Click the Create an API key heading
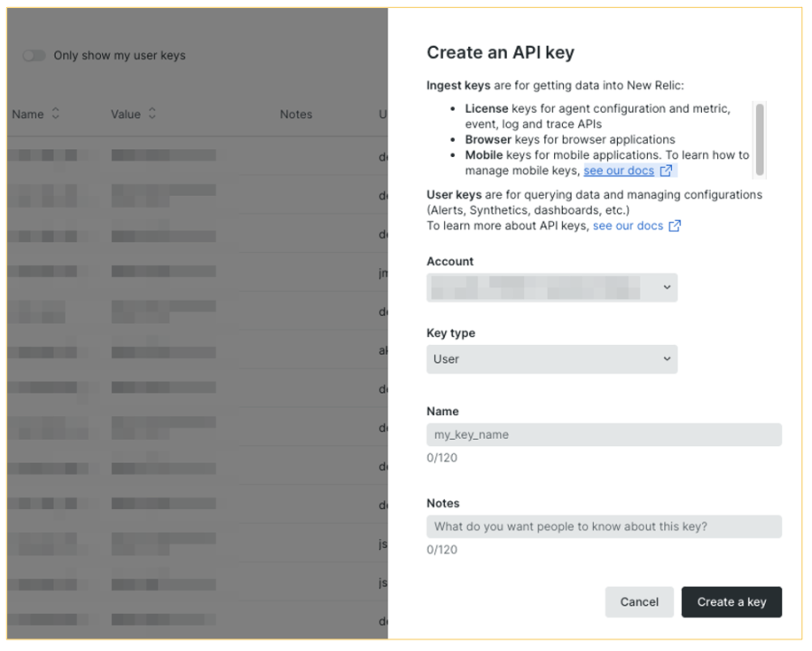The image size is (812, 651). pyautogui.click(x=500, y=53)
